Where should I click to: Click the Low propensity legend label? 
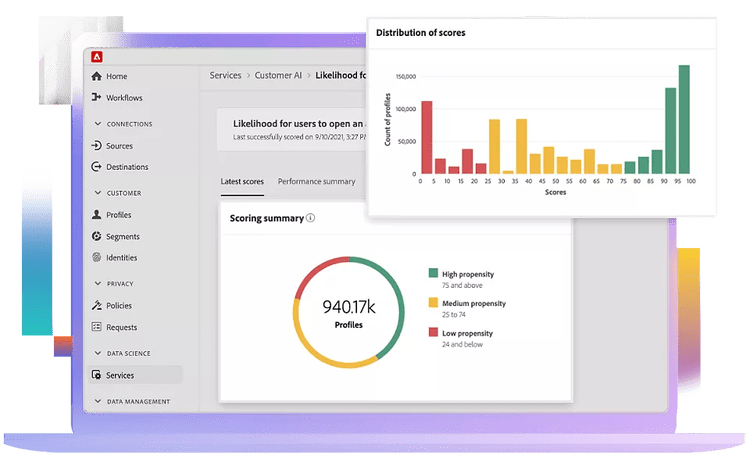click(467, 333)
